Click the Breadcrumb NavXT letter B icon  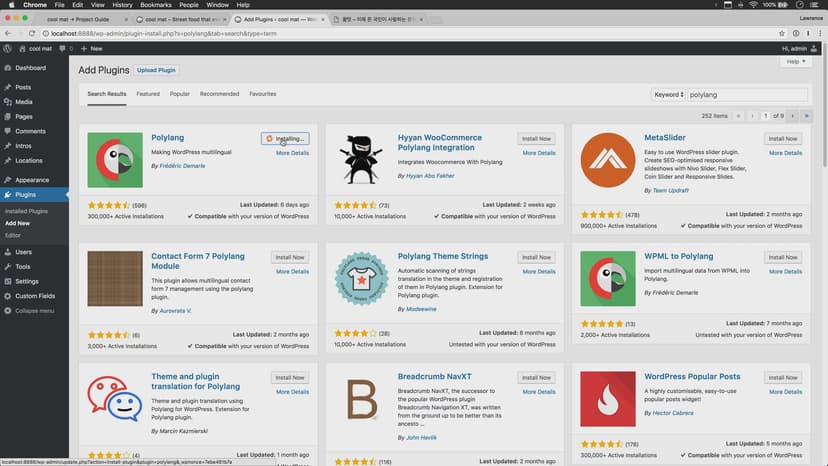pyautogui.click(x=361, y=398)
